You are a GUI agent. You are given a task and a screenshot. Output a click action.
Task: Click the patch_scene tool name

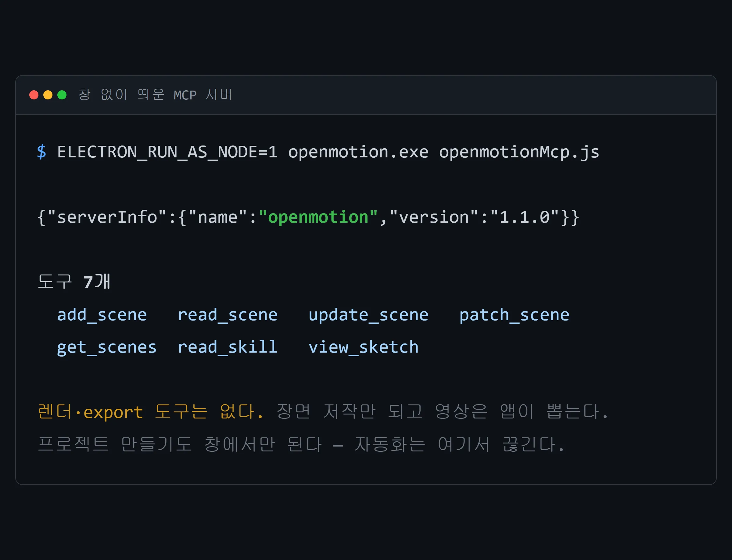pyautogui.click(x=514, y=316)
